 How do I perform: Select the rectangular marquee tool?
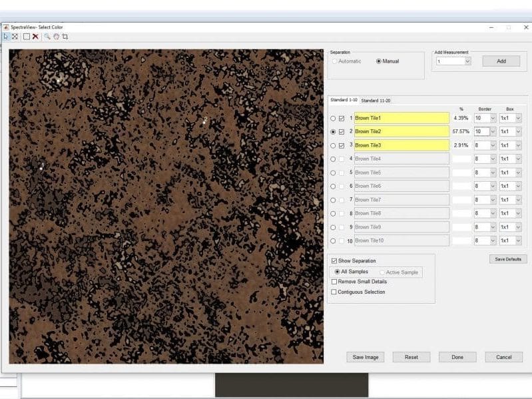click(27, 37)
